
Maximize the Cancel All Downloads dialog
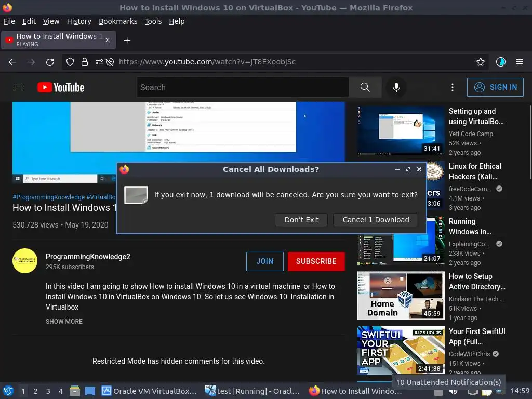click(408, 169)
